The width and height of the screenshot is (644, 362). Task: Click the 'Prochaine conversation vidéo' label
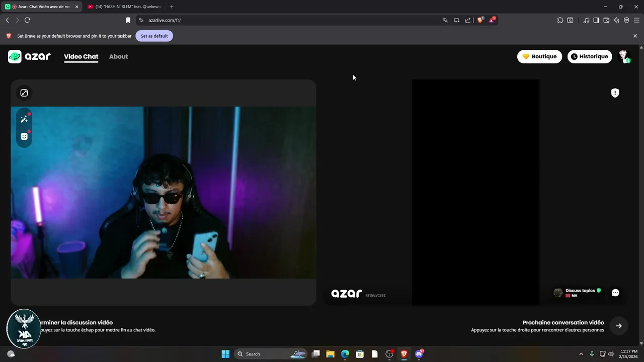[x=563, y=323]
